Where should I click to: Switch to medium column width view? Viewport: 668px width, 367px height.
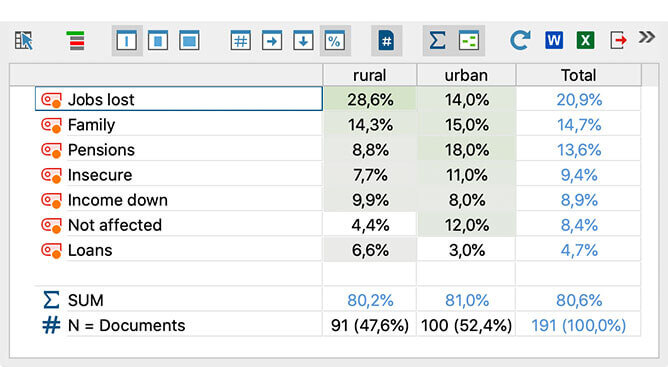[158, 41]
